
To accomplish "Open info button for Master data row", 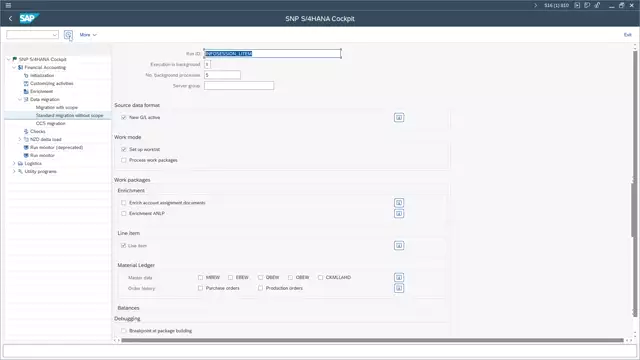I will pos(399,278).
